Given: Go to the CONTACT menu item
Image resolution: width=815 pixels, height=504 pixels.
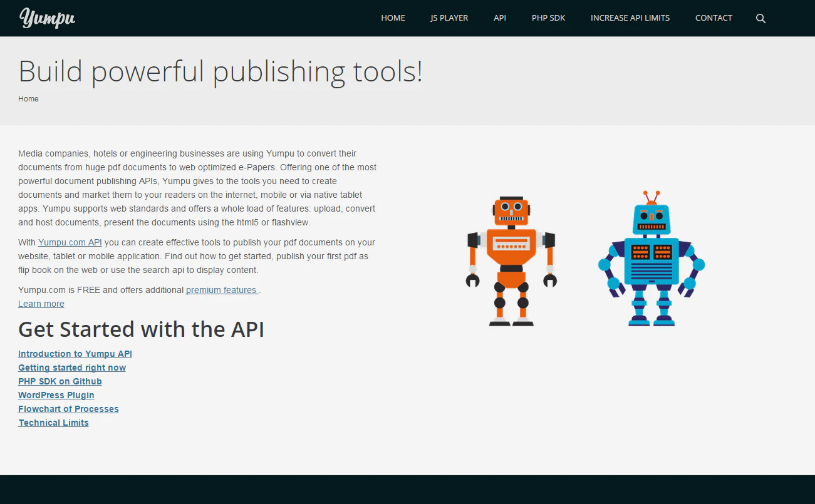Looking at the screenshot, I should point(714,18).
